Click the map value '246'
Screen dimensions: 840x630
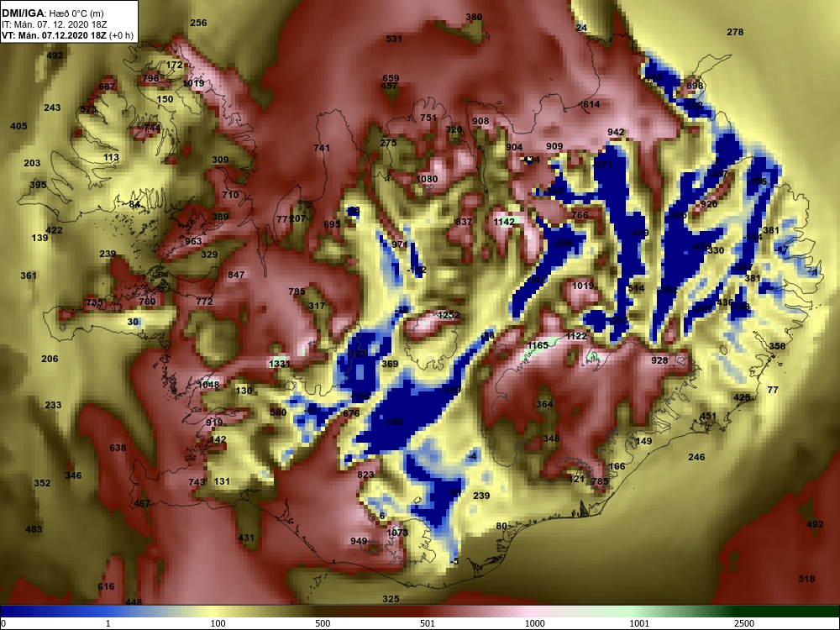click(x=696, y=457)
